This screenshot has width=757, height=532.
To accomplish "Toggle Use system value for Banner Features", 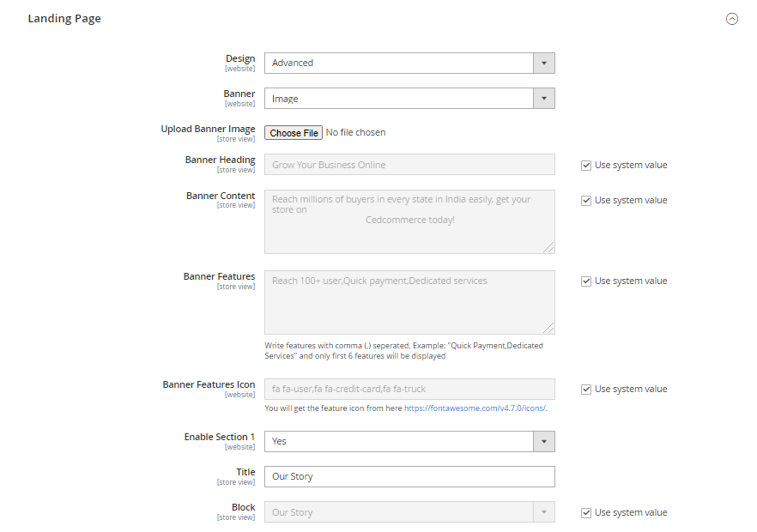I will tap(586, 281).
